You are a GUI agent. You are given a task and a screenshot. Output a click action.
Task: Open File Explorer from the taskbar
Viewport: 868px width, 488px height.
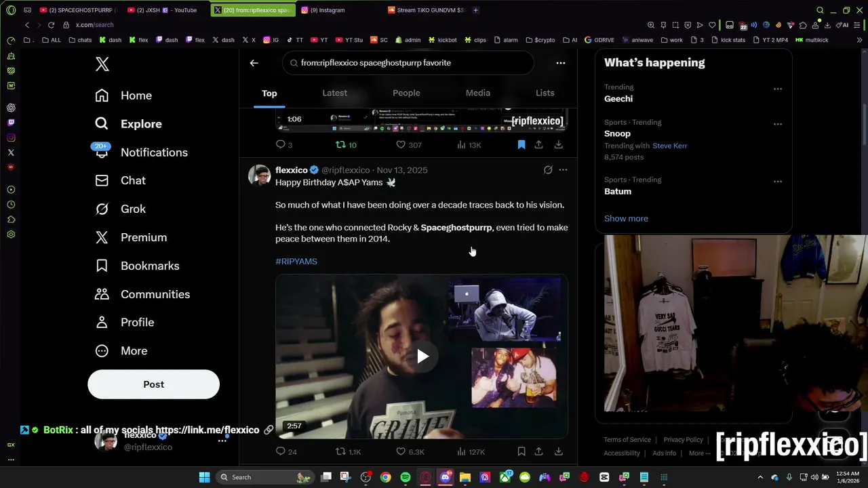tap(465, 477)
